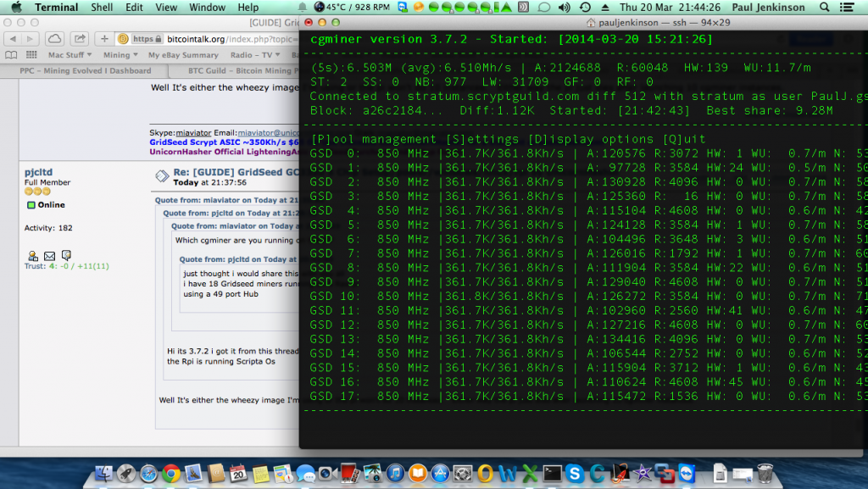The height and width of the screenshot is (489, 868).
Task: Open the pjcltd user profile link
Action: (38, 172)
